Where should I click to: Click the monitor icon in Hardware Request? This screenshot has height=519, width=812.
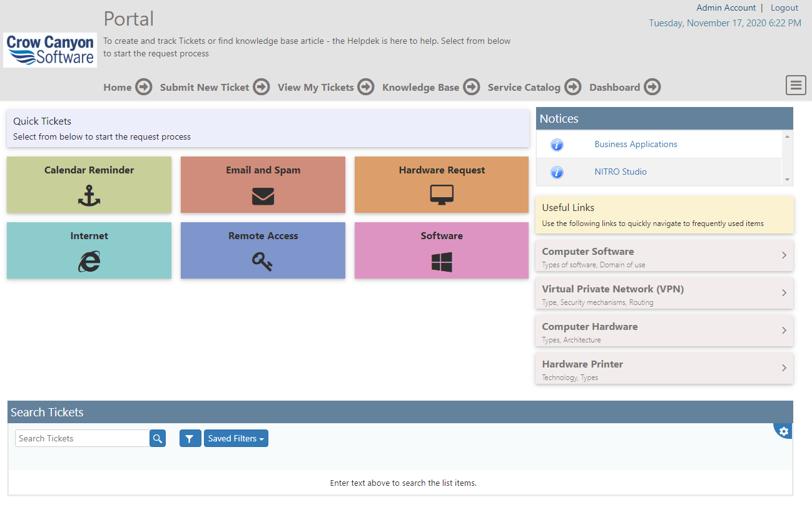point(442,195)
